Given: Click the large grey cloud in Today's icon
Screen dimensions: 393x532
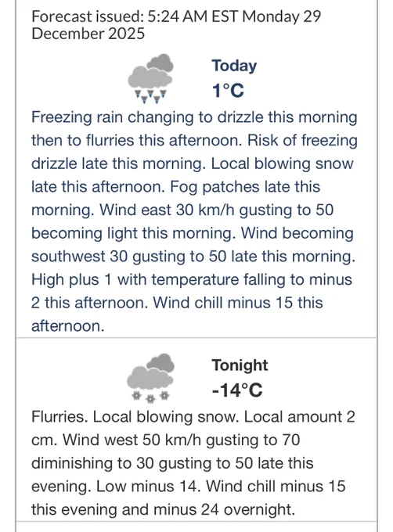Looking at the screenshot, I should tap(150, 78).
